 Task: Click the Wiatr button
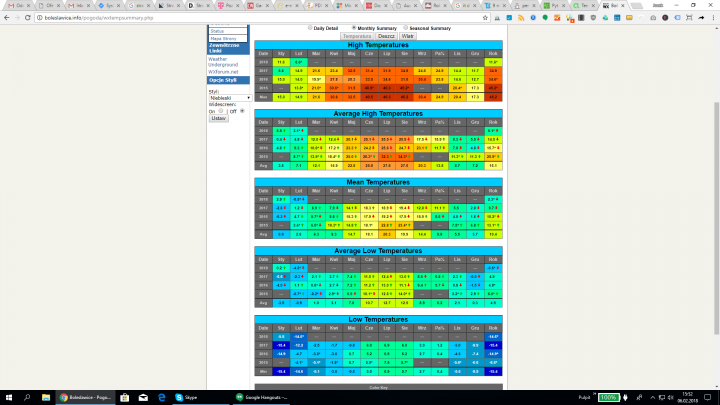(x=408, y=35)
